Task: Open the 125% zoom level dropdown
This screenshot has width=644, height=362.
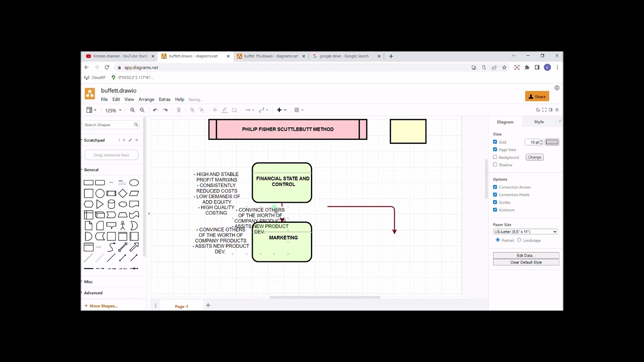Action: (x=113, y=110)
